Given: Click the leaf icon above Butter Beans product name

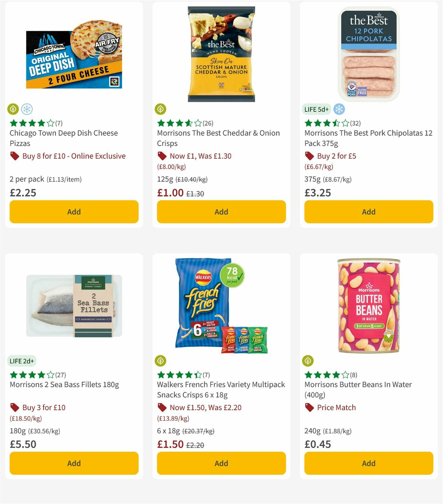Looking at the screenshot, I should click(x=308, y=361).
